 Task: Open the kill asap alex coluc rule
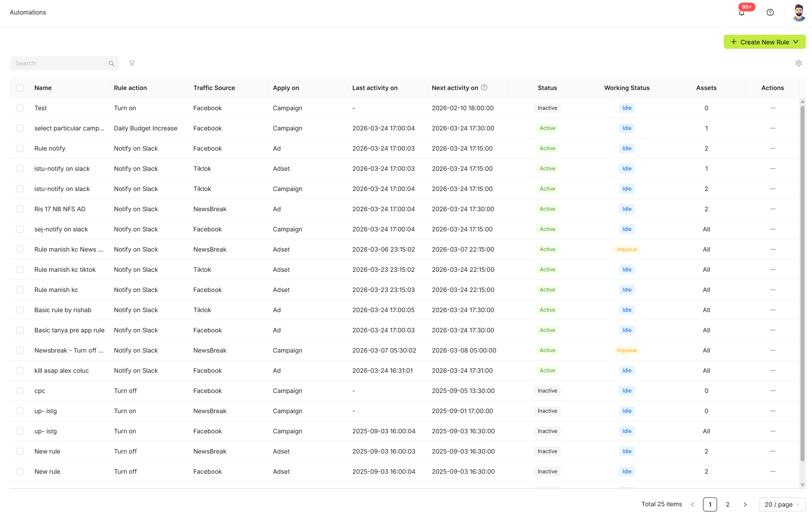click(x=62, y=371)
